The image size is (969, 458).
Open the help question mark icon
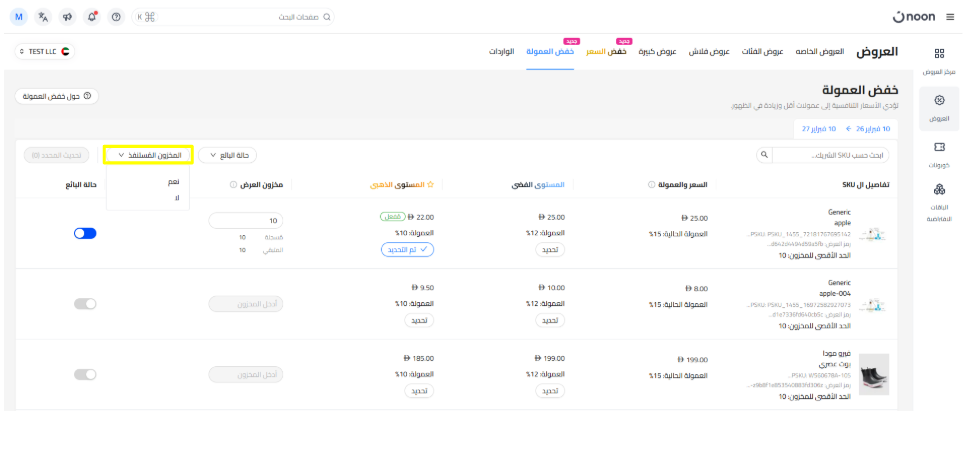[x=117, y=17]
